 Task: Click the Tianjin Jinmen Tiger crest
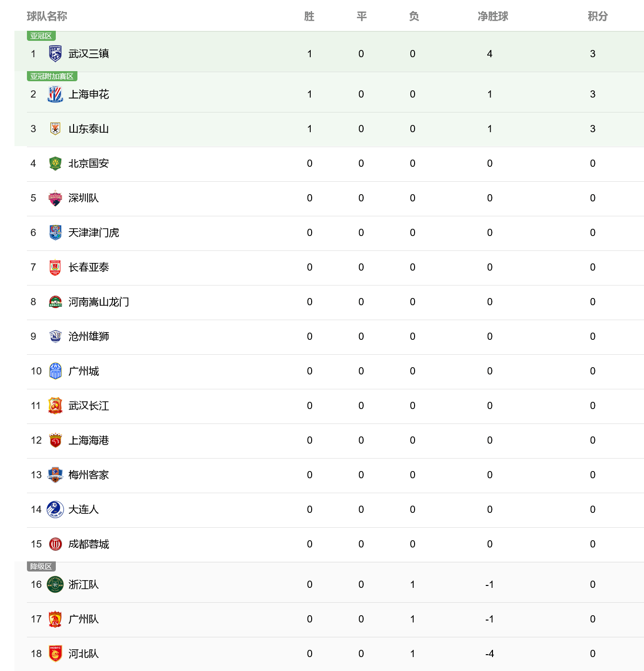(x=55, y=233)
